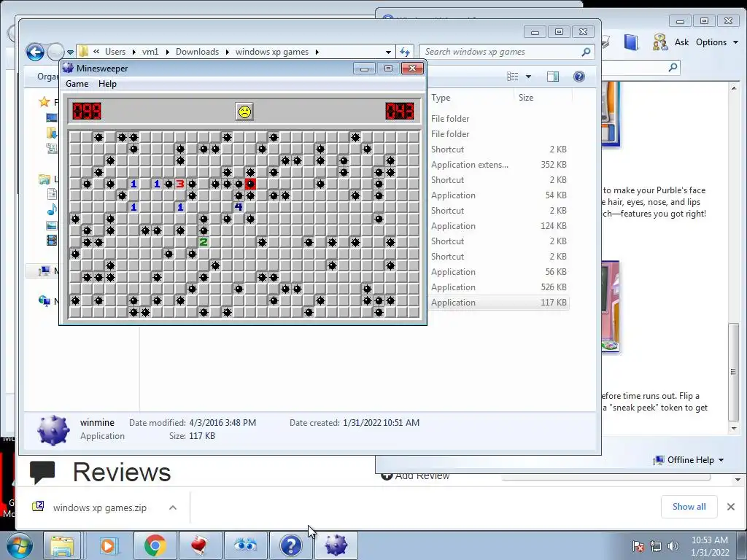Click the Minesweeper title bar mine icon

[68, 68]
